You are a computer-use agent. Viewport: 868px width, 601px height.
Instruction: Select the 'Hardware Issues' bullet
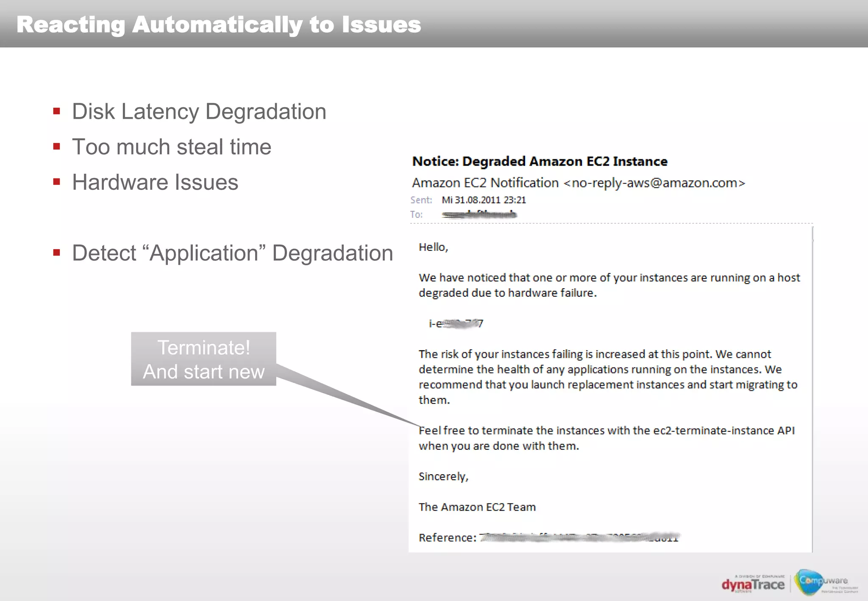click(155, 182)
